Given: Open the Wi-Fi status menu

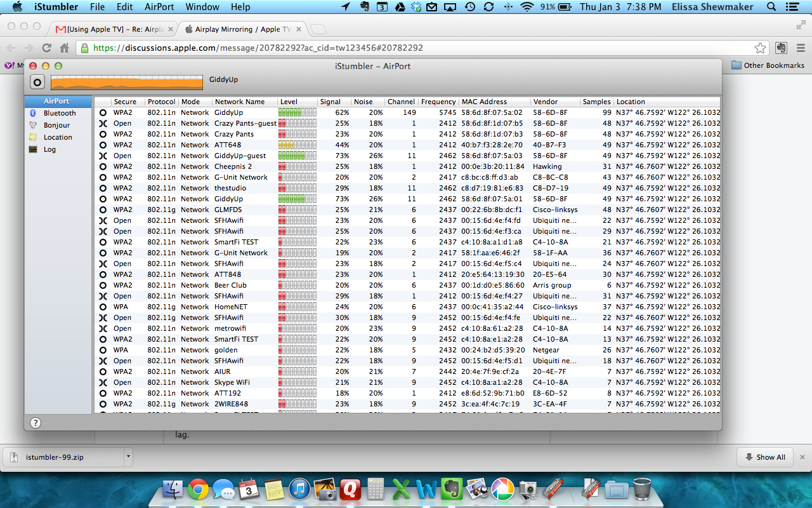Looking at the screenshot, I should coord(527,7).
